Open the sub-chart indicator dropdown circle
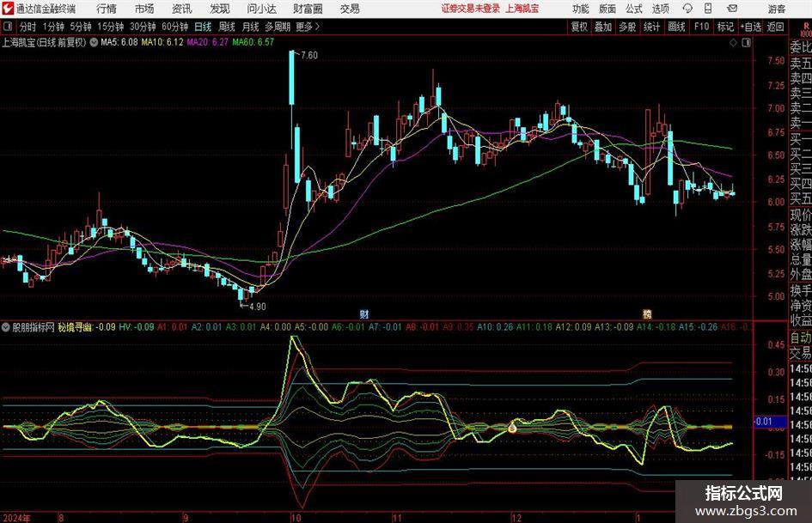The height and width of the screenshot is (523, 812). [x=6, y=326]
